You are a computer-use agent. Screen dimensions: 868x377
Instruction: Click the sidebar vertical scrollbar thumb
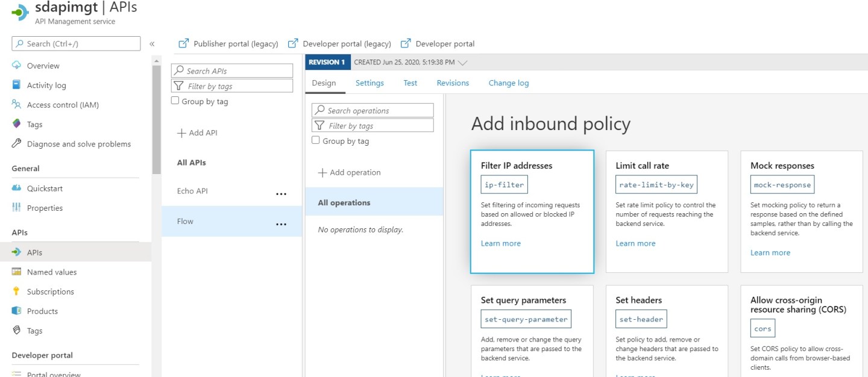[x=157, y=119]
